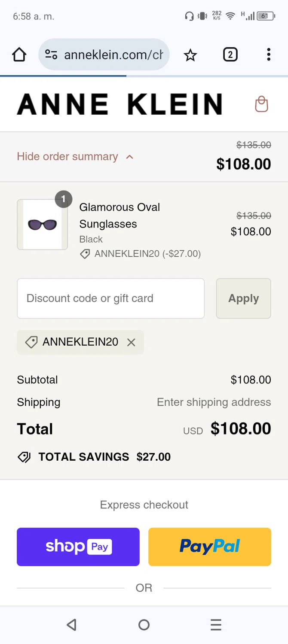Focus the discount code or gift card field
Screen dimensions: 288x644
[x=110, y=298]
